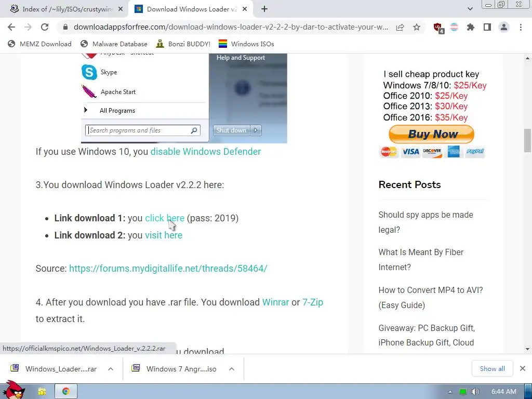Viewport: 532px width, 399px height.
Task: Share this page via share icon
Action: pos(400,27)
